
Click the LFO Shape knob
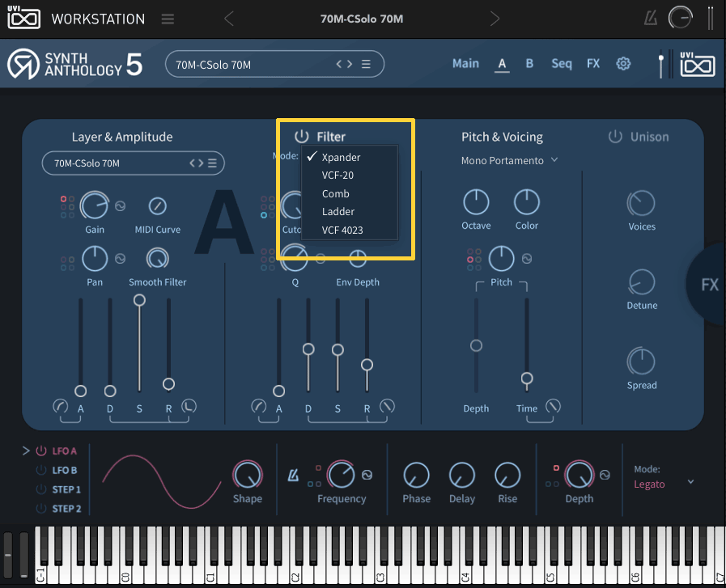(248, 475)
